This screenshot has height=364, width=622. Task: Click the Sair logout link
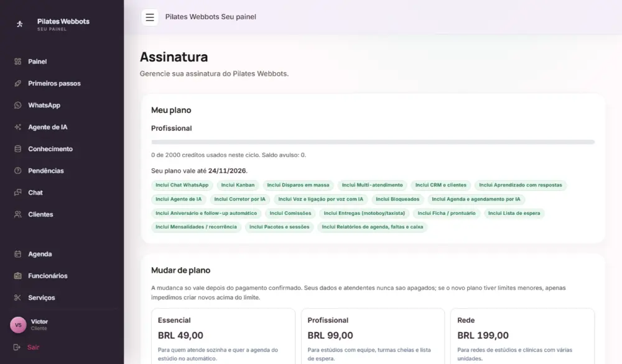point(34,347)
